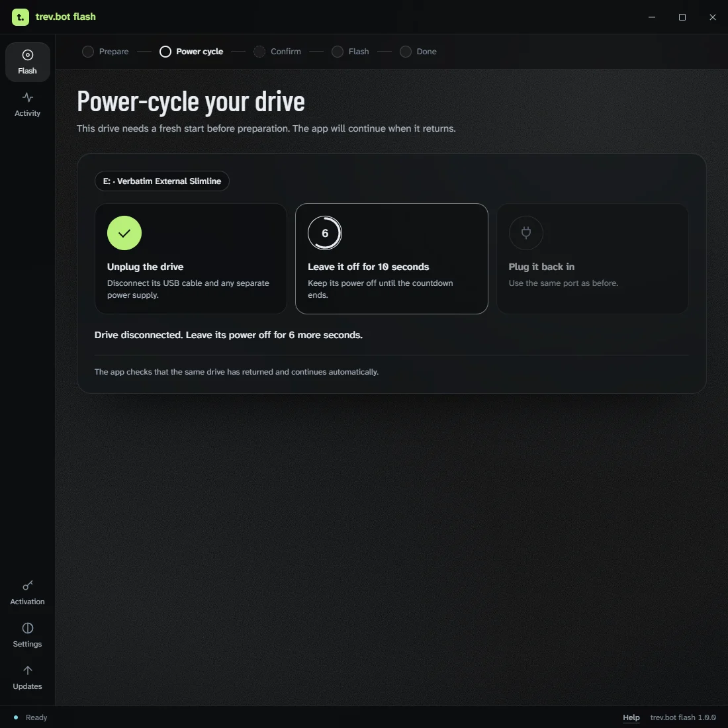Click the "Leave it off for 10 seconds" title
728x728 pixels.
click(368, 267)
